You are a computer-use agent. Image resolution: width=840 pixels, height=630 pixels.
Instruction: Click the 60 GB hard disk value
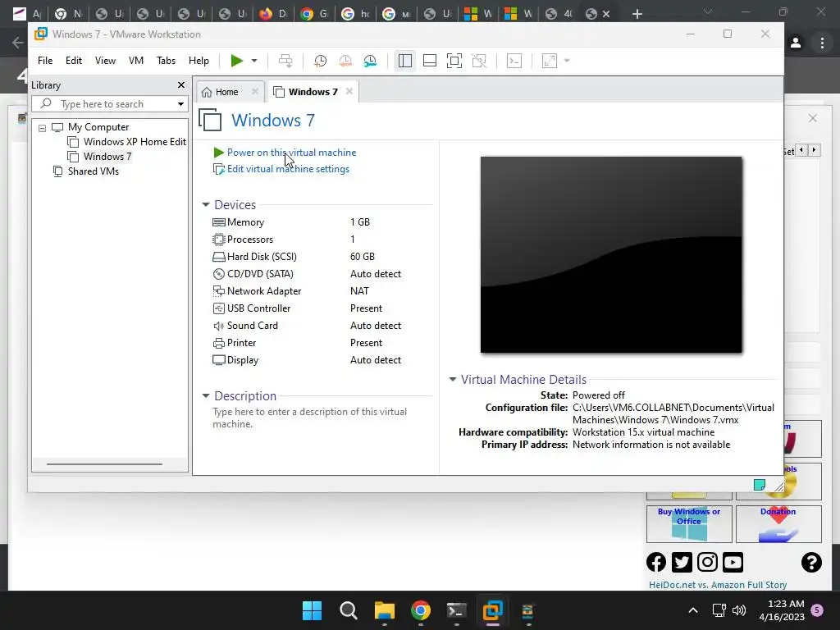[363, 257]
